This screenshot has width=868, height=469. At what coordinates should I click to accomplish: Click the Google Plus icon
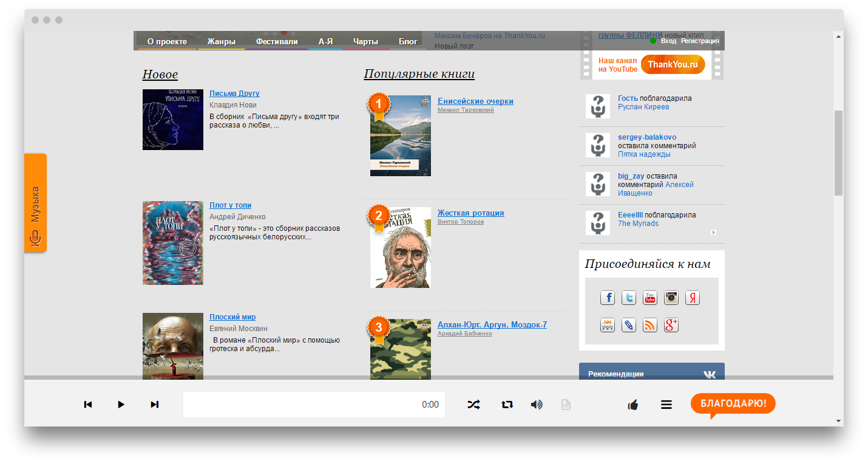pos(671,325)
